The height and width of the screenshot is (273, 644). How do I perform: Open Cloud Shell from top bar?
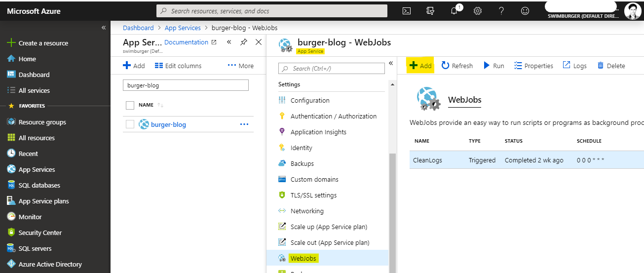(407, 11)
